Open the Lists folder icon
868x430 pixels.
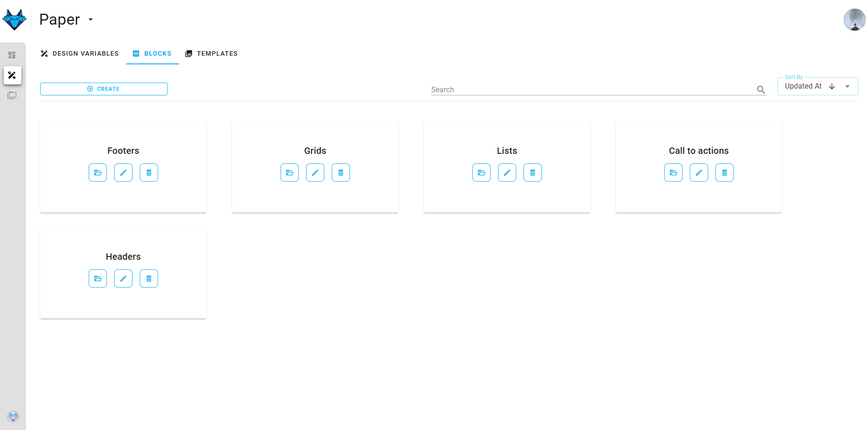(x=482, y=173)
